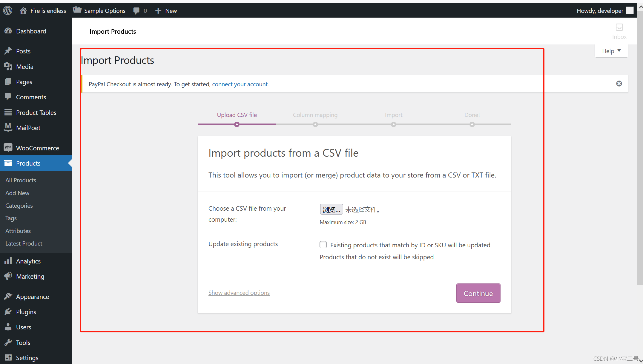Open the All Products submenu item
Viewport: 643px width, 364px height.
[x=21, y=180]
